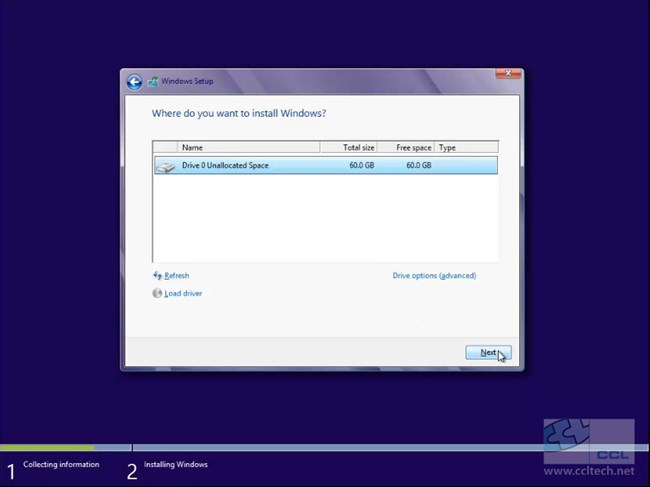Click the blue back arrow button

click(134, 82)
